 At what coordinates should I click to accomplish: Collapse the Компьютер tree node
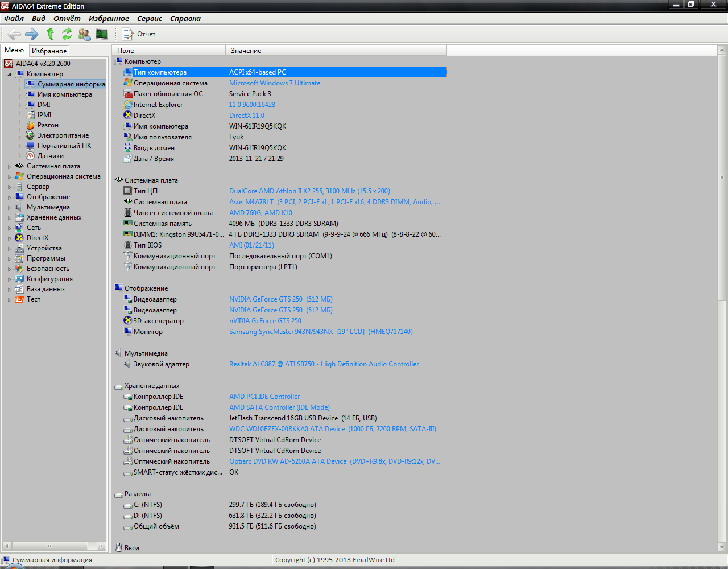(x=9, y=75)
